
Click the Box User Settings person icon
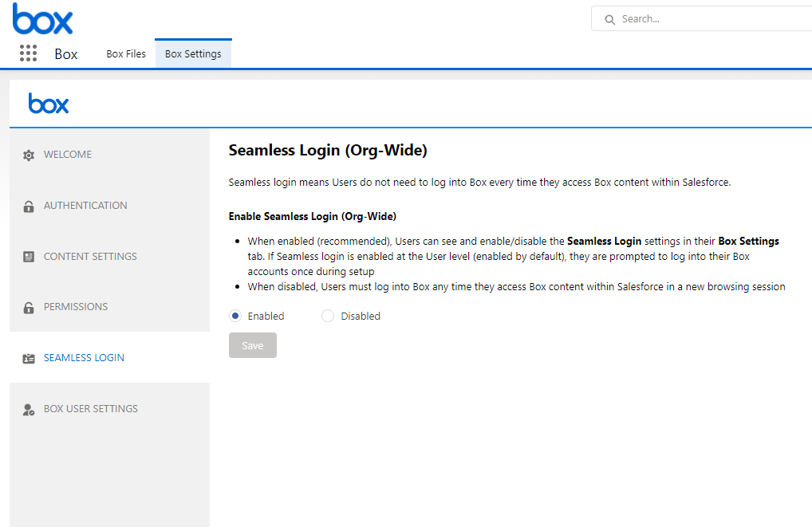(29, 409)
